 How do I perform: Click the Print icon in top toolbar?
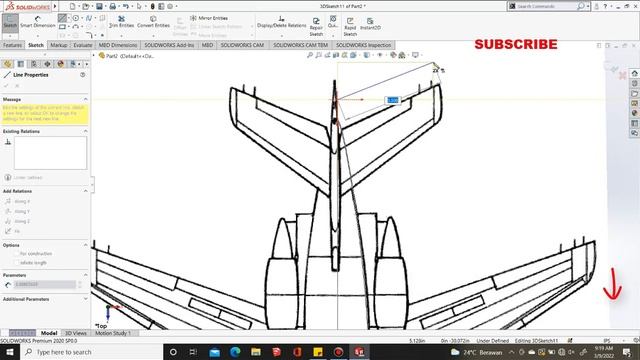click(113, 6)
